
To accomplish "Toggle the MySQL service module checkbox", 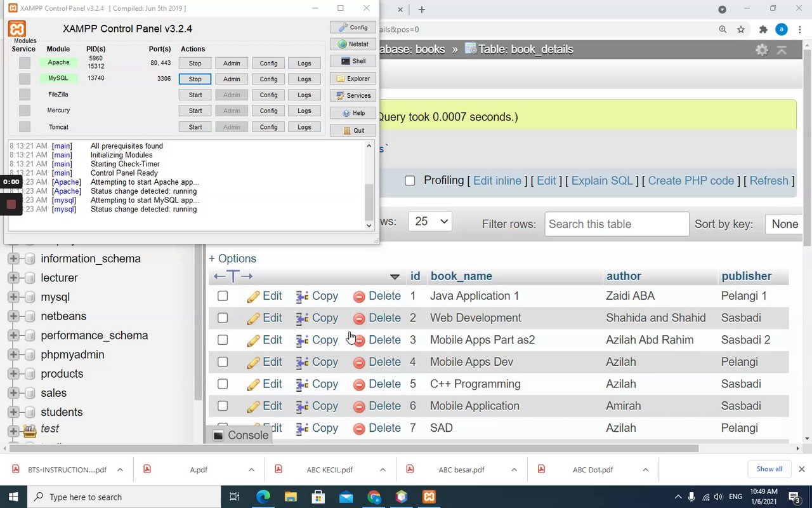I will 25,79.
